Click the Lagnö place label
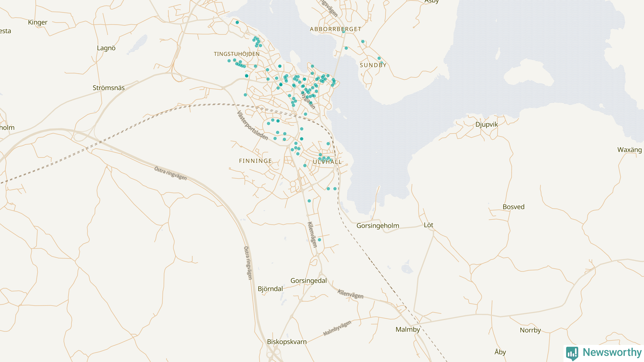 [106, 48]
